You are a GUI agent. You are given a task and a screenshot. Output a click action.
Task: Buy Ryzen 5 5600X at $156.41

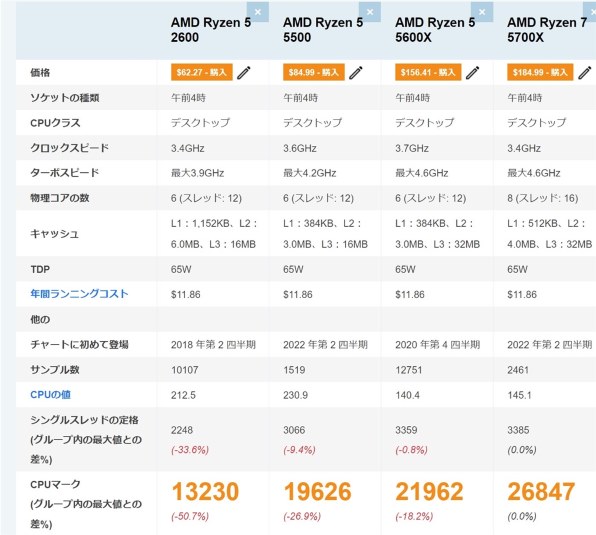(x=428, y=72)
